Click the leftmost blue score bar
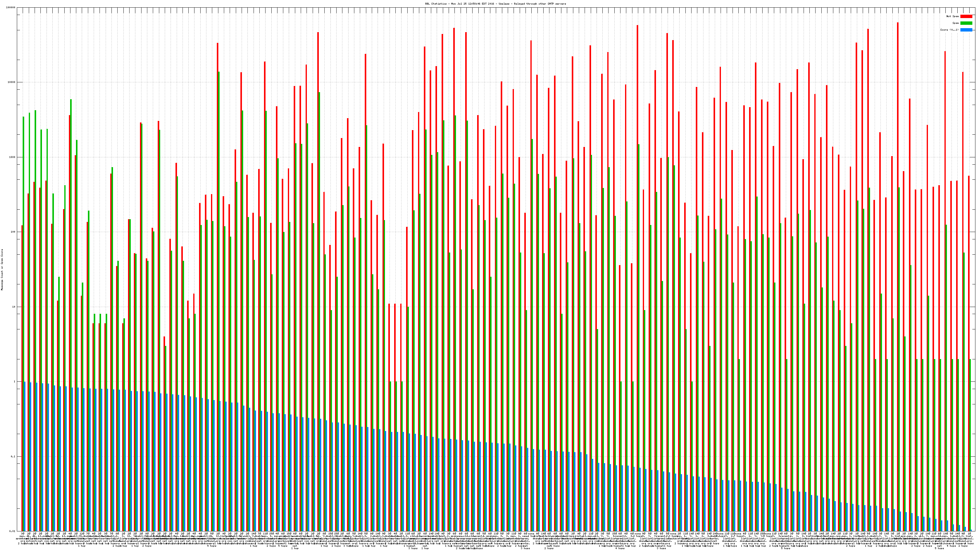This screenshot has width=980, height=551. tap(25, 456)
